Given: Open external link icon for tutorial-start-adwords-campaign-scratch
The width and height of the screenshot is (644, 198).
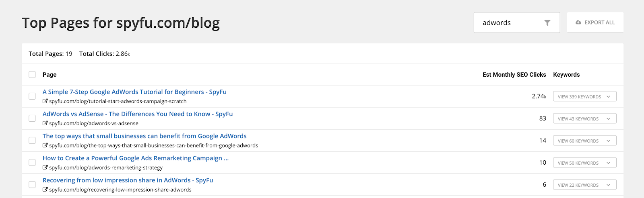Looking at the screenshot, I should tap(45, 101).
